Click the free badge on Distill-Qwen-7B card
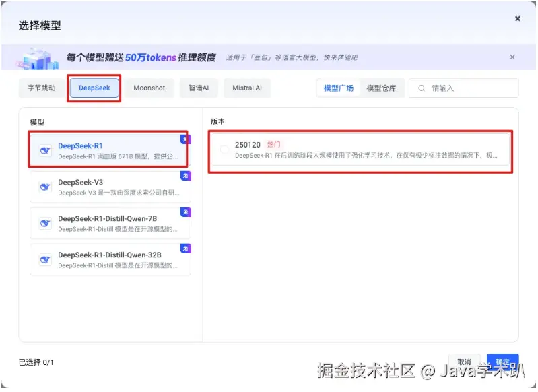The image size is (538, 392). [x=186, y=212]
